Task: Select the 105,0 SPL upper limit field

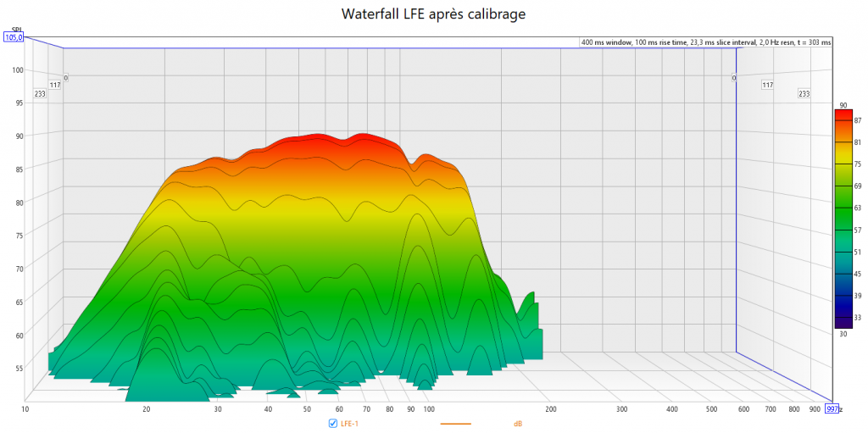Action: pos(14,37)
